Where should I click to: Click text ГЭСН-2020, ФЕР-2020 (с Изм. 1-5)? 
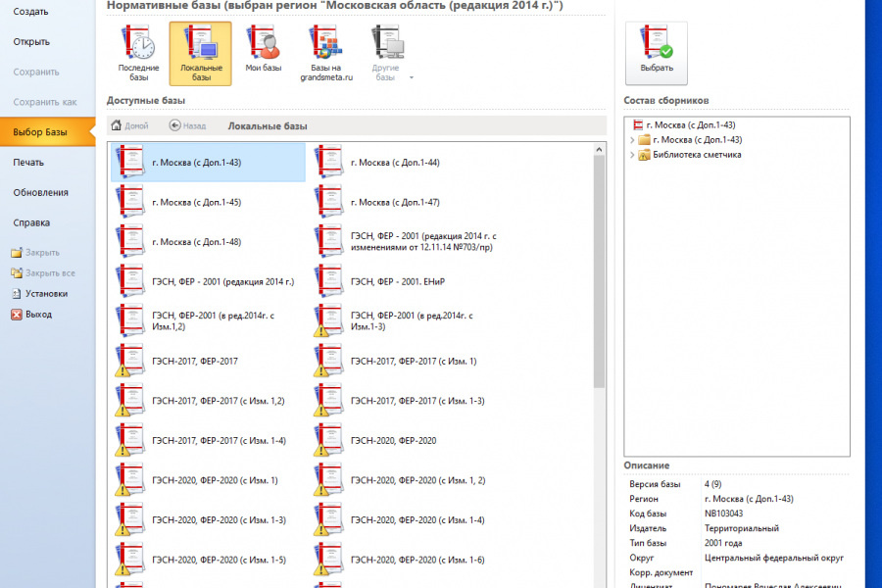(219, 560)
